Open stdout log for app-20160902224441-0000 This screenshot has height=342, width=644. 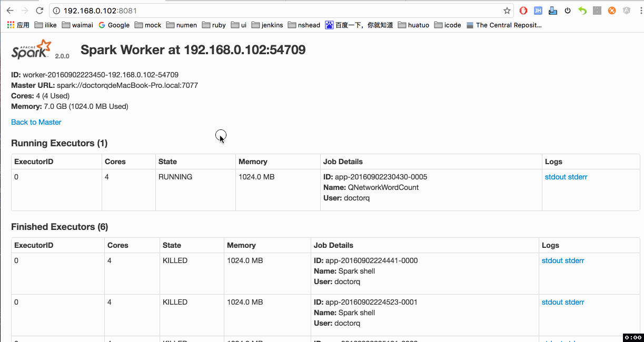(x=552, y=260)
